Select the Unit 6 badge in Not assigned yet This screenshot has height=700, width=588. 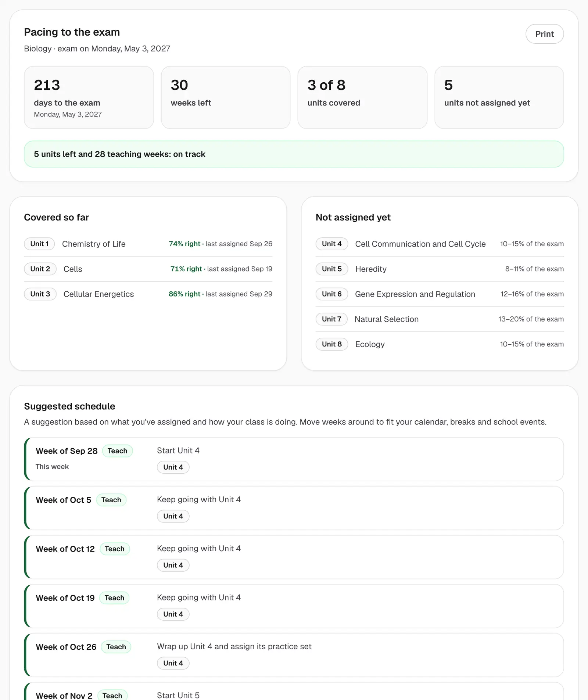click(332, 294)
